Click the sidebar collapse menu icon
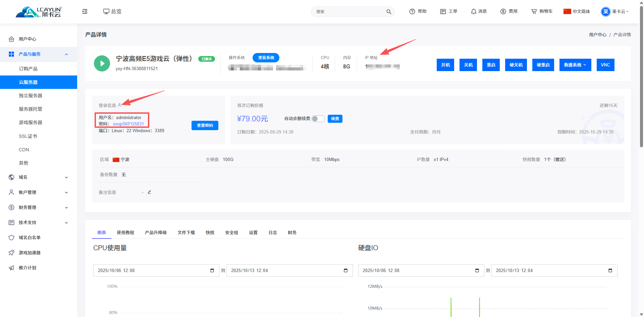This screenshot has height=317, width=644. [85, 11]
